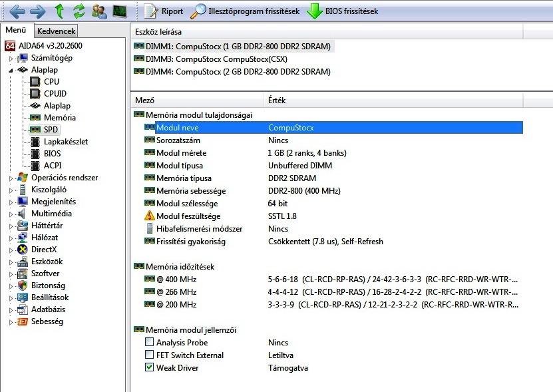Go forward with the blue right arrow
This screenshot has width=553, height=392.
(38, 11)
